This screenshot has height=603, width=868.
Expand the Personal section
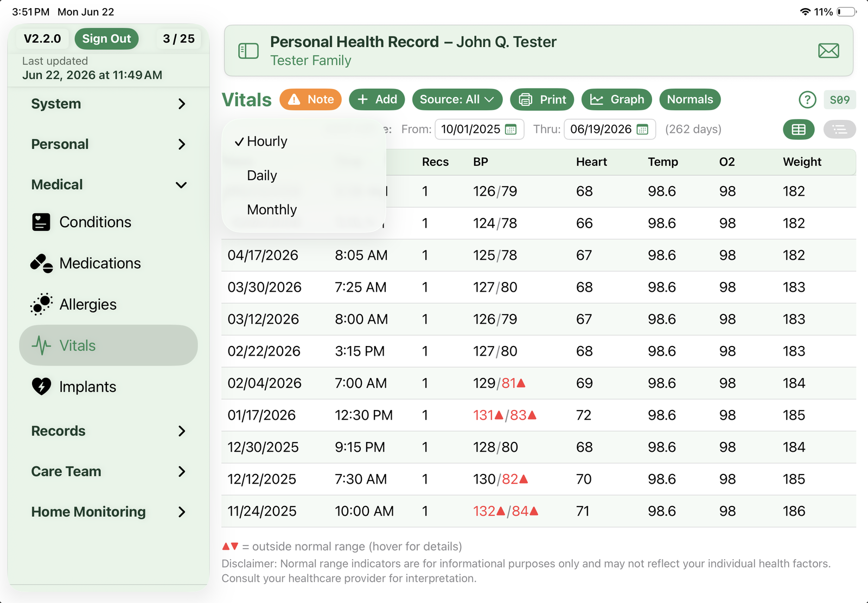[x=108, y=144]
